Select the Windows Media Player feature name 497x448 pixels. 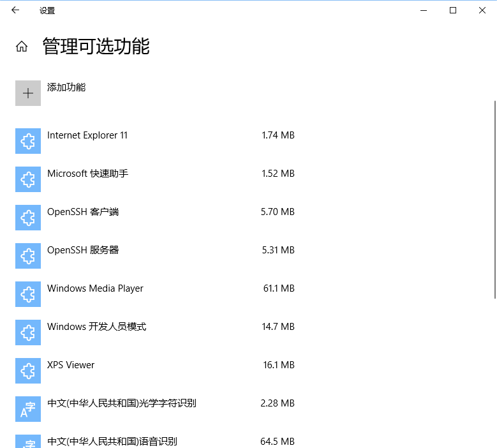point(95,288)
